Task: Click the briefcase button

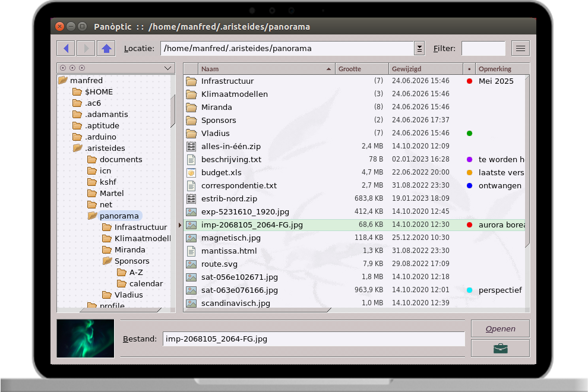Action: tap(500, 349)
